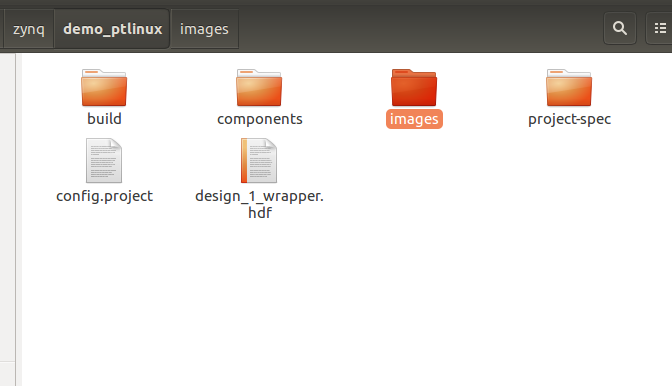Click the highlighted images name label
Viewport: 672px width, 386px height.
click(x=414, y=119)
